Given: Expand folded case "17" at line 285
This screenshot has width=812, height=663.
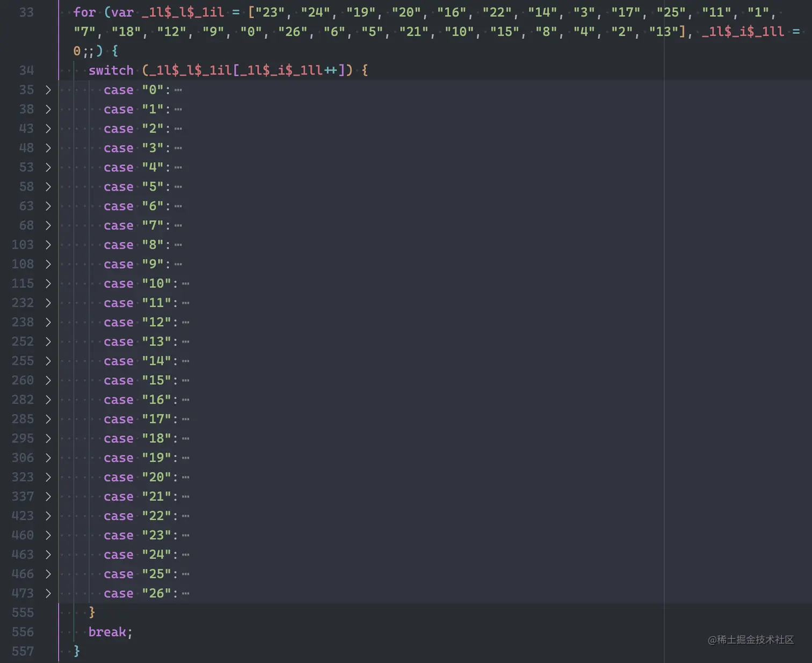Looking at the screenshot, I should pyautogui.click(x=48, y=419).
